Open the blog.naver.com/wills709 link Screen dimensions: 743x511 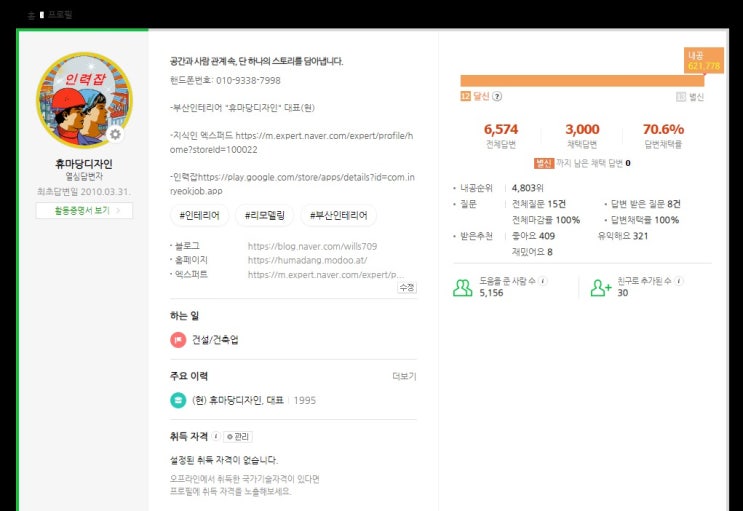coord(312,246)
